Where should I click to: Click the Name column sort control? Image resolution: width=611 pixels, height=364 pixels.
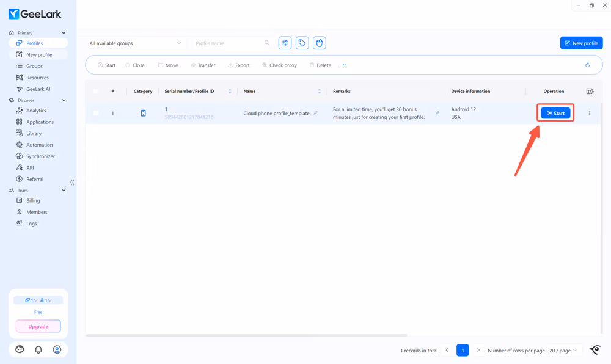[x=320, y=91]
